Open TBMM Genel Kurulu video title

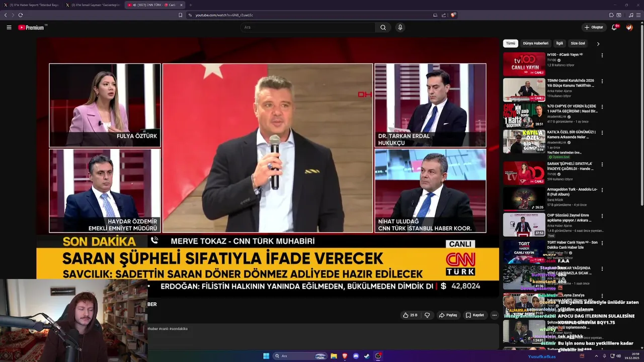click(571, 83)
